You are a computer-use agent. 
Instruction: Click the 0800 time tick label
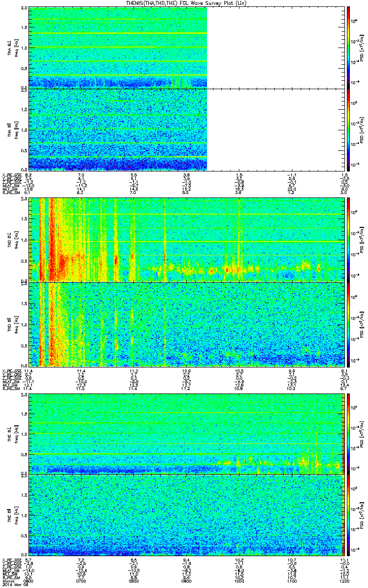(x=133, y=581)
